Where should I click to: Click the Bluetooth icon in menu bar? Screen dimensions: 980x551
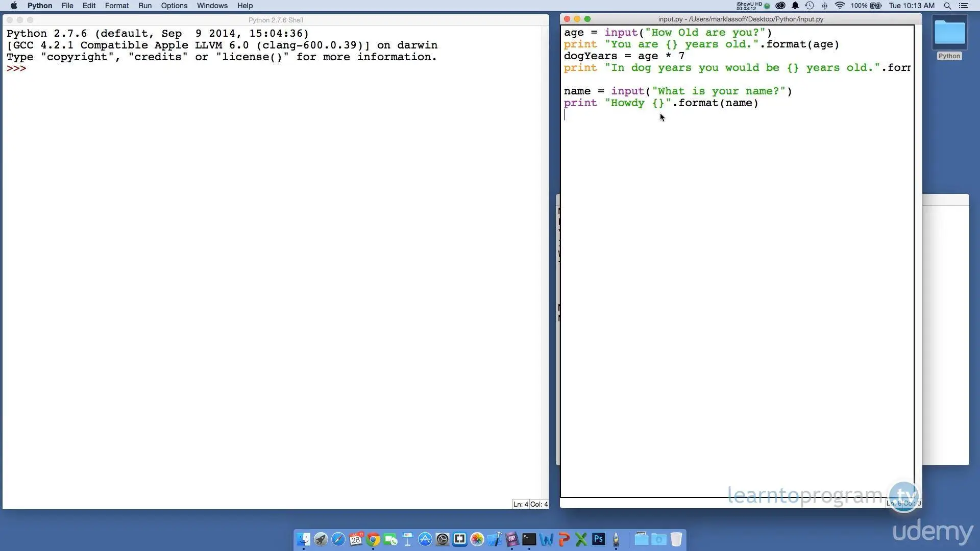824,6
